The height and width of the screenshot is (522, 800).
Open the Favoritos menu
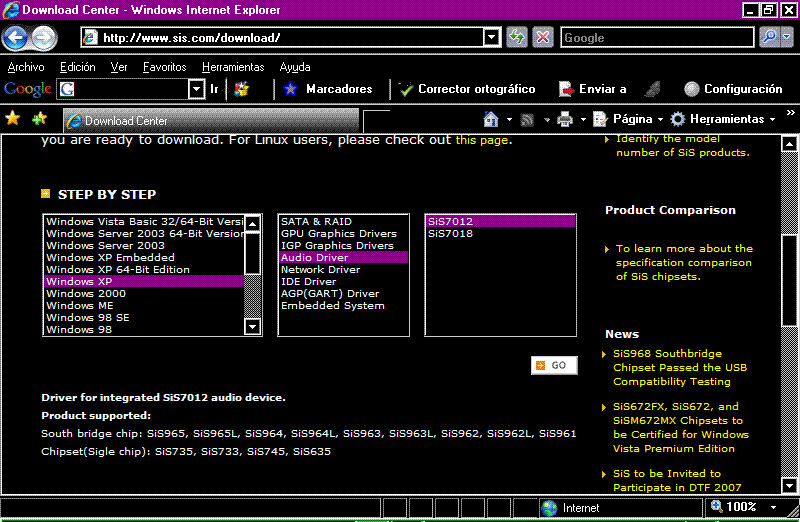pyautogui.click(x=164, y=67)
